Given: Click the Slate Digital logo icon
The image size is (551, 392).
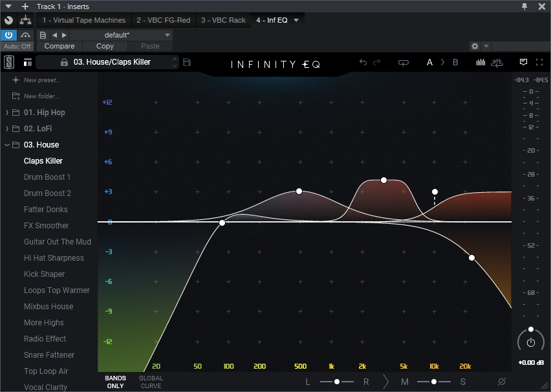Looking at the screenshot, I should pos(9,62).
